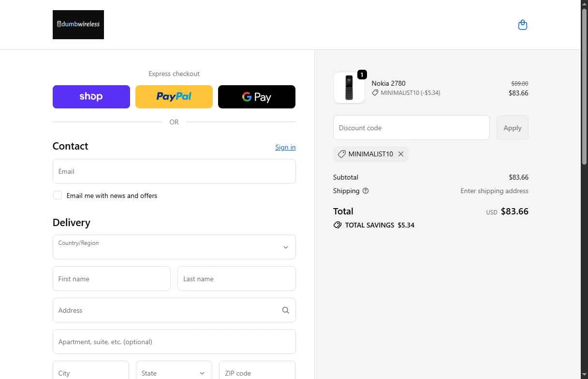
Task: Pay with Shop Pay express checkout
Action: 91,97
